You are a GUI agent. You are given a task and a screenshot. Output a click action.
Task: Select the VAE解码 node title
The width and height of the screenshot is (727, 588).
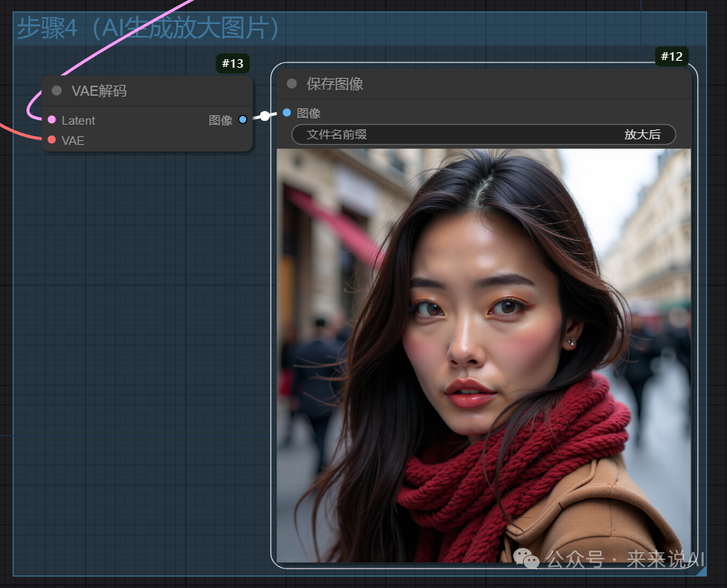pos(99,91)
